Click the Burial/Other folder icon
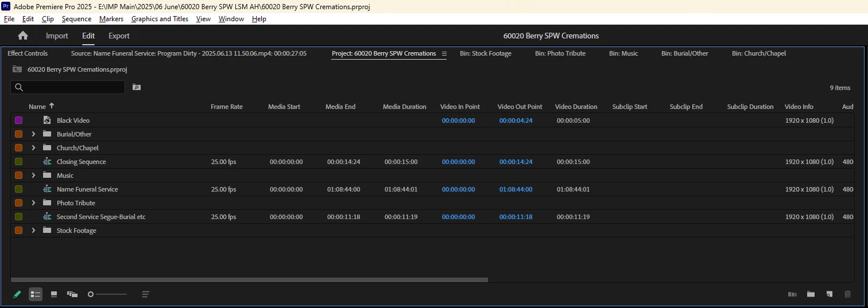This screenshot has height=308, width=868. tap(47, 134)
